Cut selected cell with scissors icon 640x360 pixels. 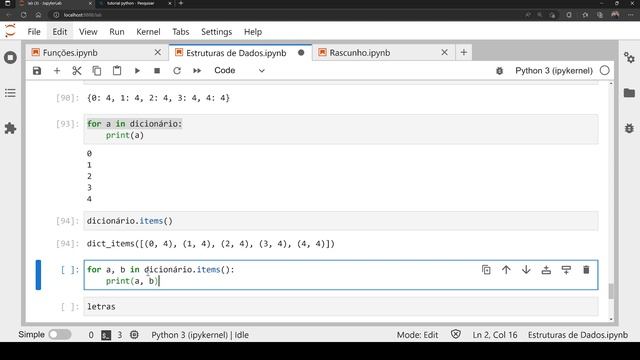click(x=77, y=71)
